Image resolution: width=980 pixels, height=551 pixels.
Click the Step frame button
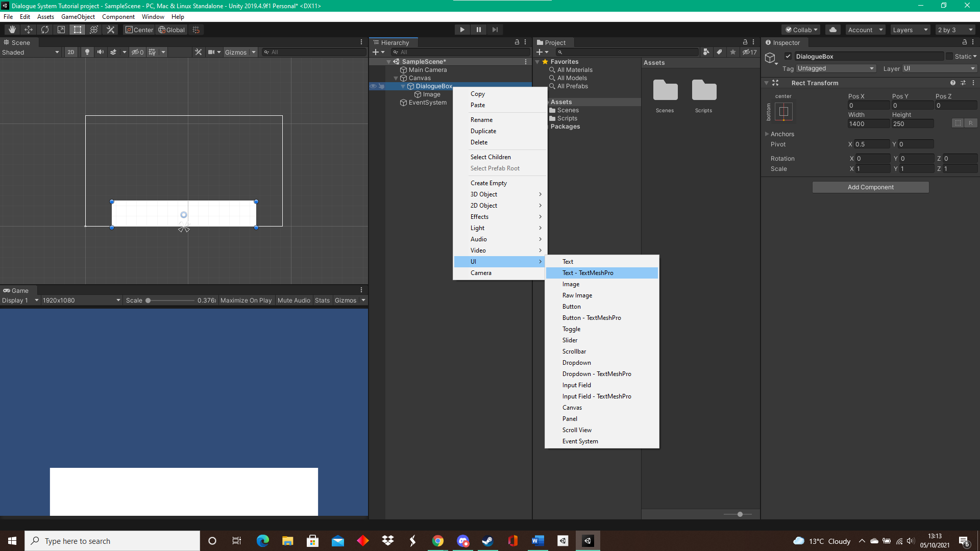[x=495, y=30]
